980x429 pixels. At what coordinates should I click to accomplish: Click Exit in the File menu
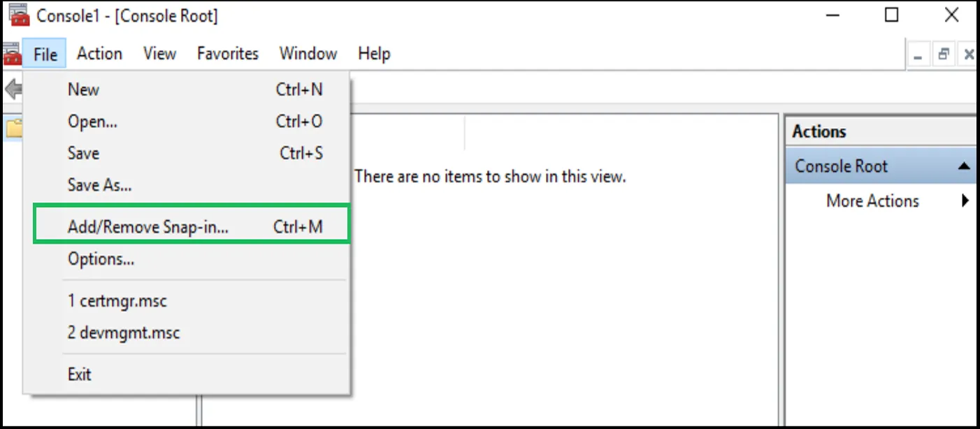pyautogui.click(x=80, y=375)
